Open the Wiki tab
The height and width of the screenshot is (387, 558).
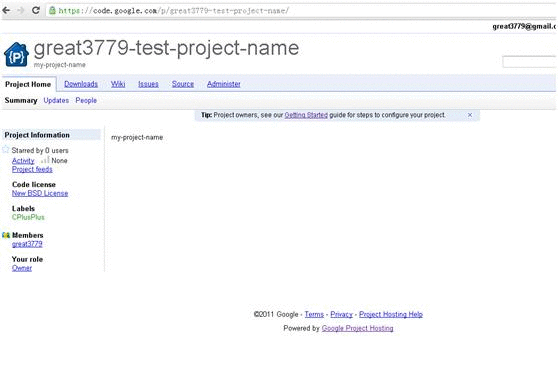click(x=118, y=84)
